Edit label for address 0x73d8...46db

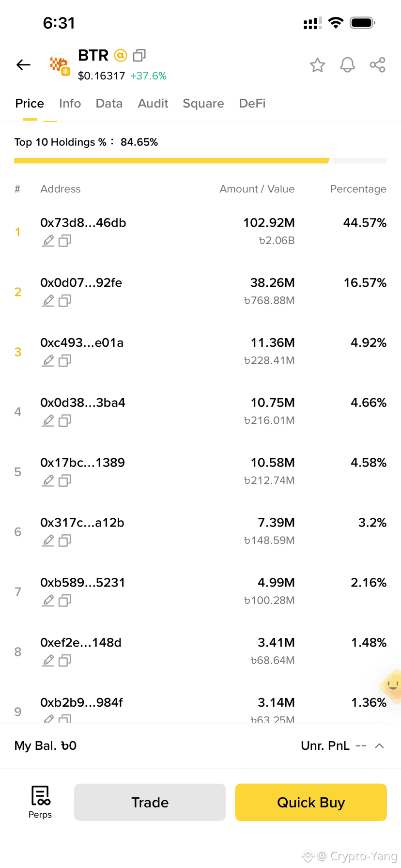tap(48, 241)
